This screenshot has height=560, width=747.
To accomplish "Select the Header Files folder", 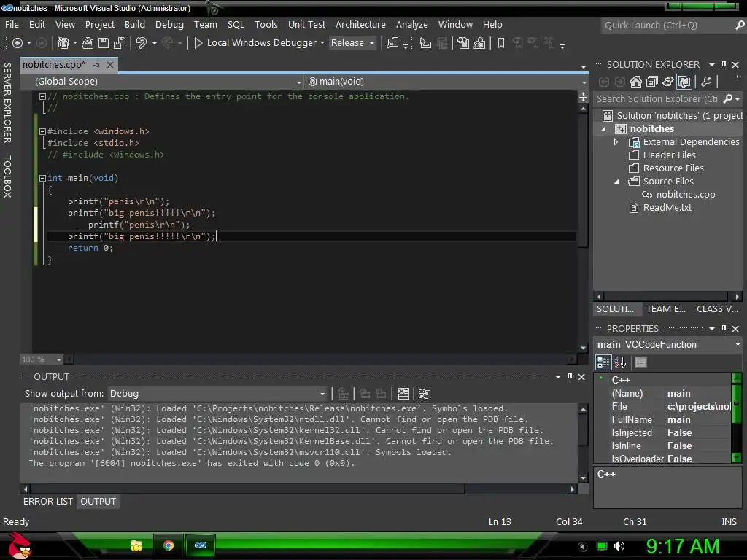I will click(670, 155).
